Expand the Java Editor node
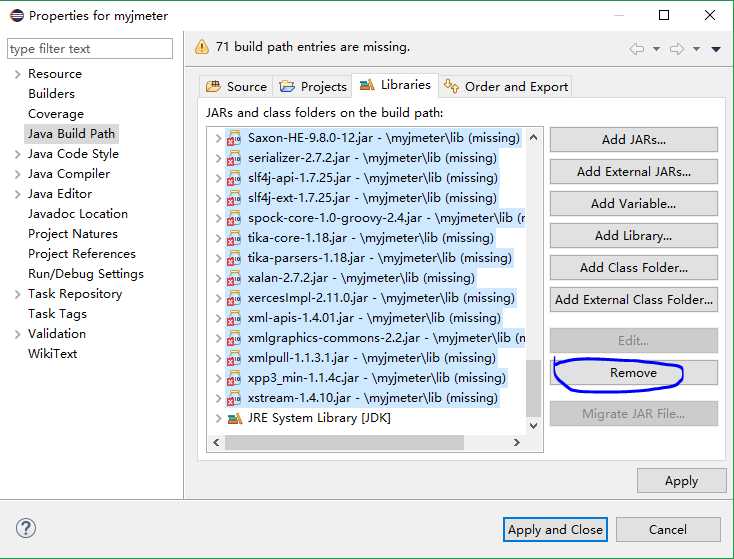 17,194
